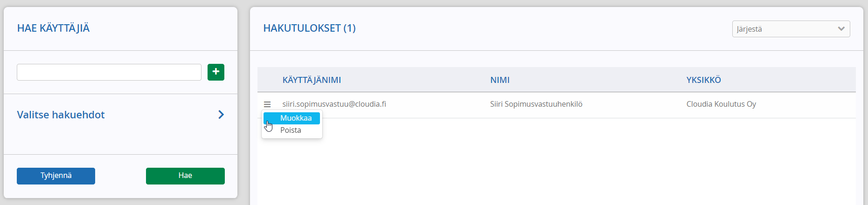Select the siiri.sopimusvastuu@cloudia.fi username cell

point(334,104)
